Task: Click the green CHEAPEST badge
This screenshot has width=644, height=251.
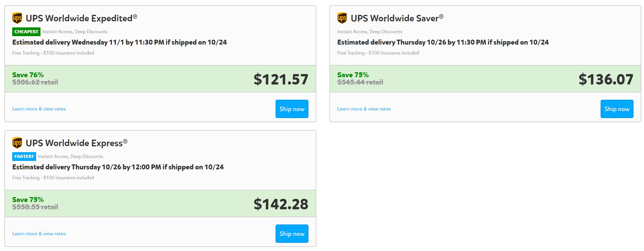Action: [26, 31]
